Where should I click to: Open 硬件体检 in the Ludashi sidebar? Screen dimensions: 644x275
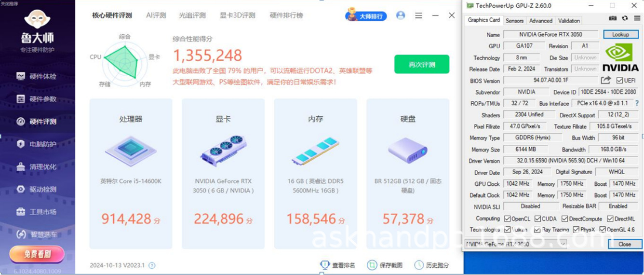pyautogui.click(x=37, y=76)
